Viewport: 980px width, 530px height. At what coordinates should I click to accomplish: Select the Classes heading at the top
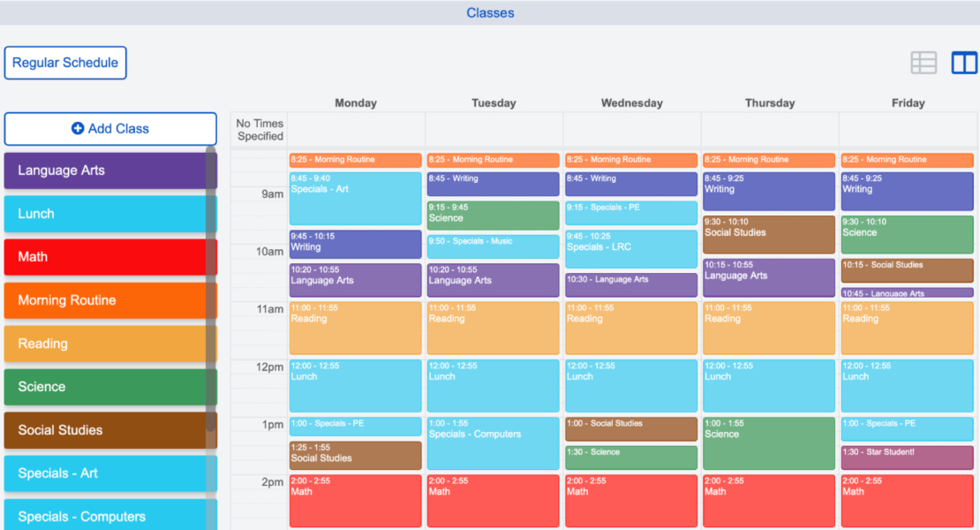[490, 12]
